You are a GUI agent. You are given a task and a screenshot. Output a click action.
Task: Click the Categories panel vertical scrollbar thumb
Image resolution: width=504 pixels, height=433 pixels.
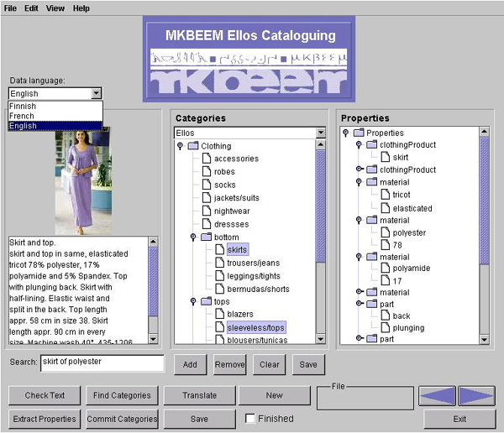[x=321, y=206]
